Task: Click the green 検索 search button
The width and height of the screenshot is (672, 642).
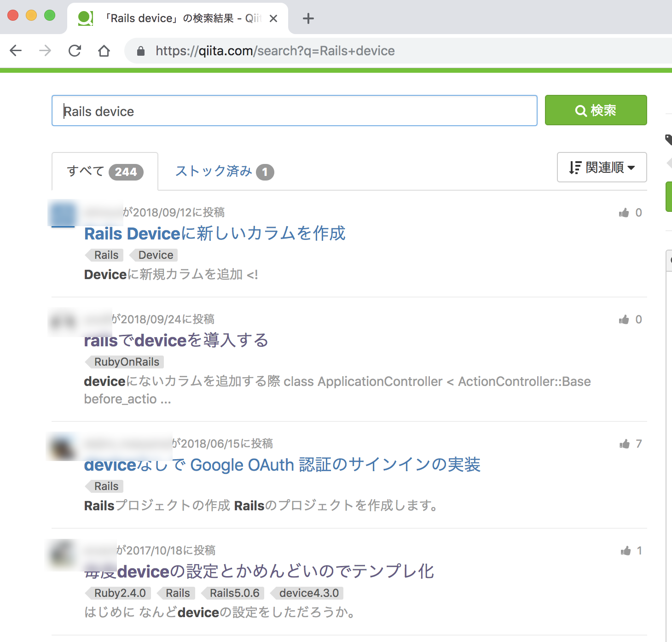Action: tap(596, 110)
